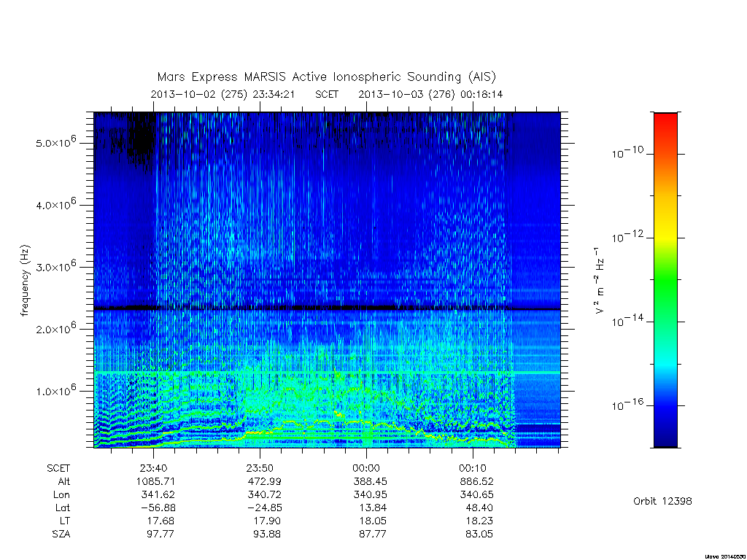747x560 pixels.
Task: Click longitude value 340.72
Action: click(264, 495)
